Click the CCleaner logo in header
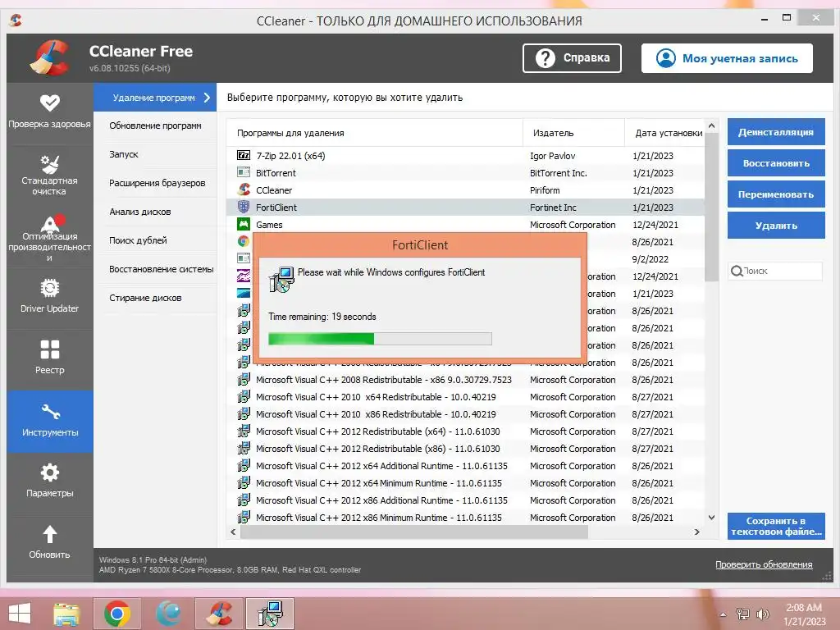840x630 pixels. [x=50, y=57]
